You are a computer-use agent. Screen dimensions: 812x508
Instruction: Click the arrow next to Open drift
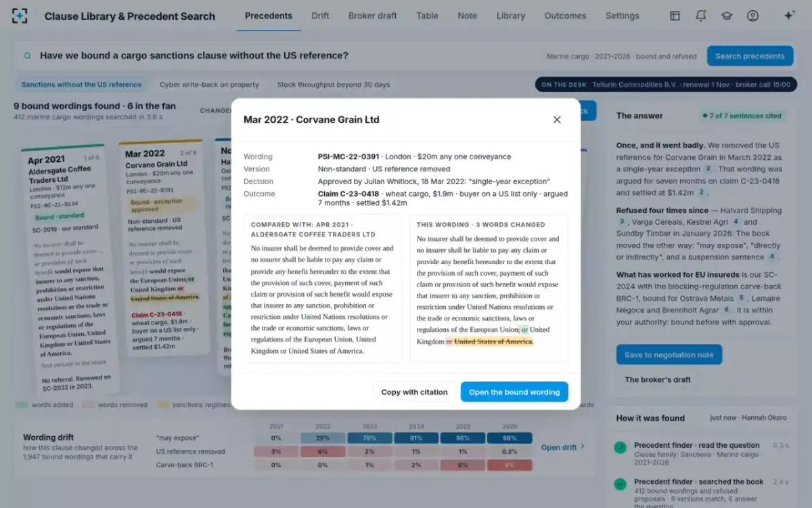point(583,447)
